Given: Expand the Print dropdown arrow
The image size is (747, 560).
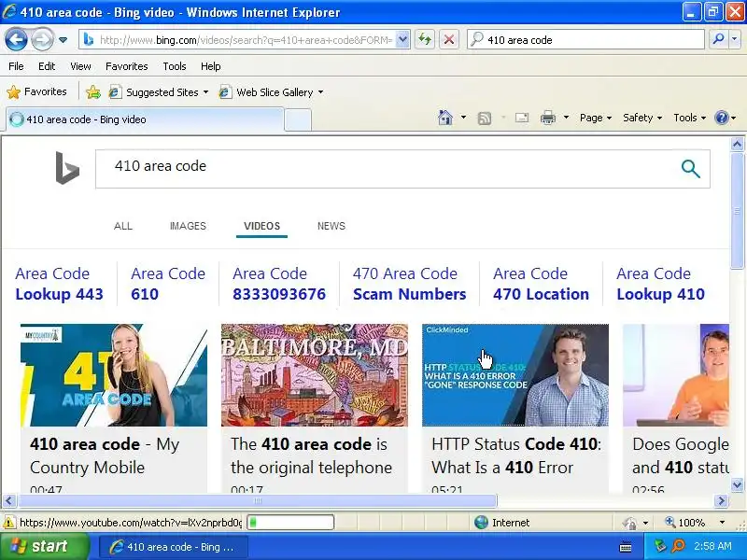Looking at the screenshot, I should 566,118.
